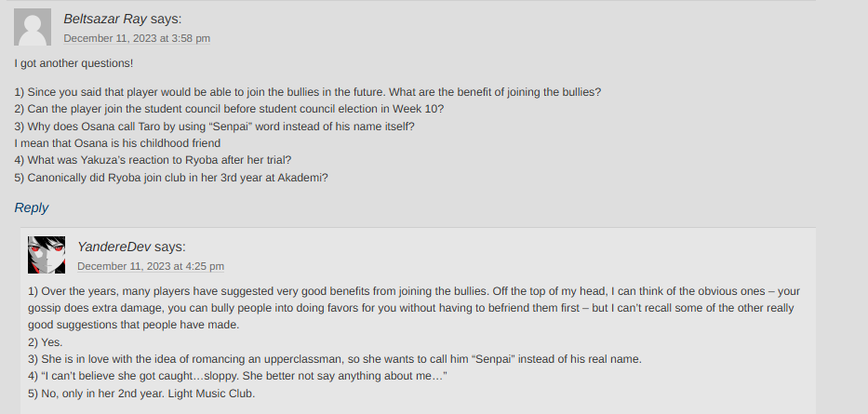Screen dimensions: 868x414
Task: Click the "I got another questions!" line
Action: coord(73,63)
